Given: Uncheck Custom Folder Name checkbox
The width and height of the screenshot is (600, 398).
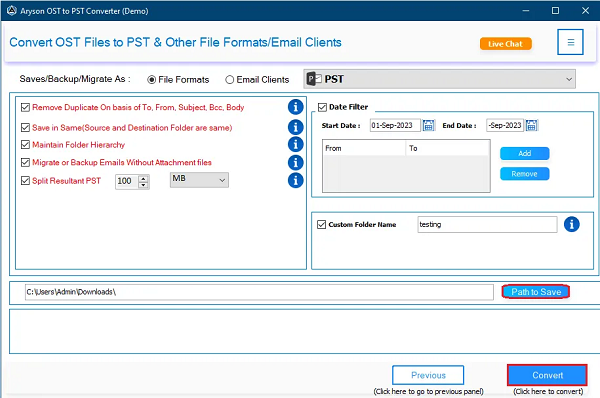Looking at the screenshot, I should coord(321,224).
